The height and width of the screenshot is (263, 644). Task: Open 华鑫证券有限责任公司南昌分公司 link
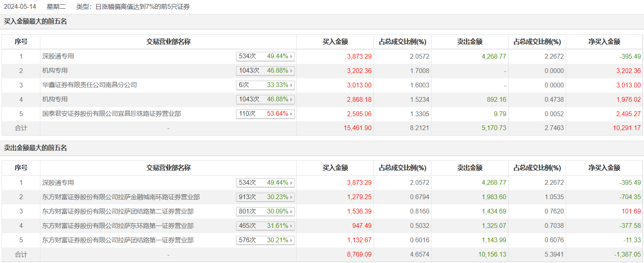pos(89,85)
